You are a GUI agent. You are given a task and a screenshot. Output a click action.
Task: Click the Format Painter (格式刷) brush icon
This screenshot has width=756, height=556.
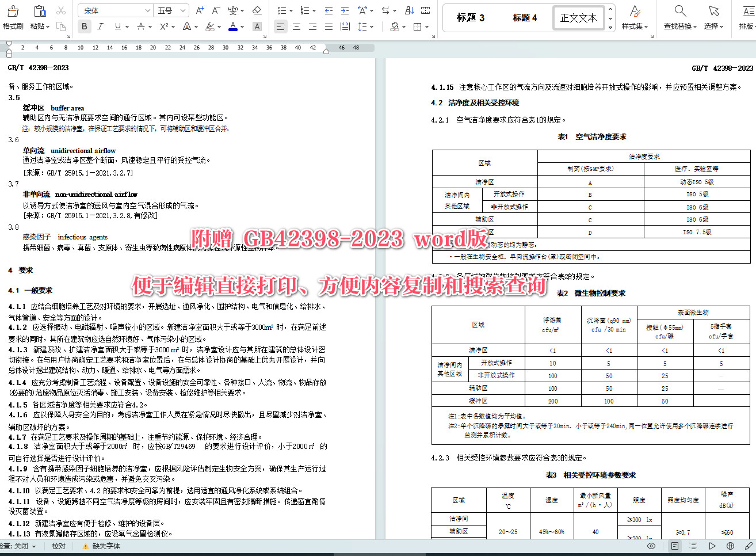(13, 11)
